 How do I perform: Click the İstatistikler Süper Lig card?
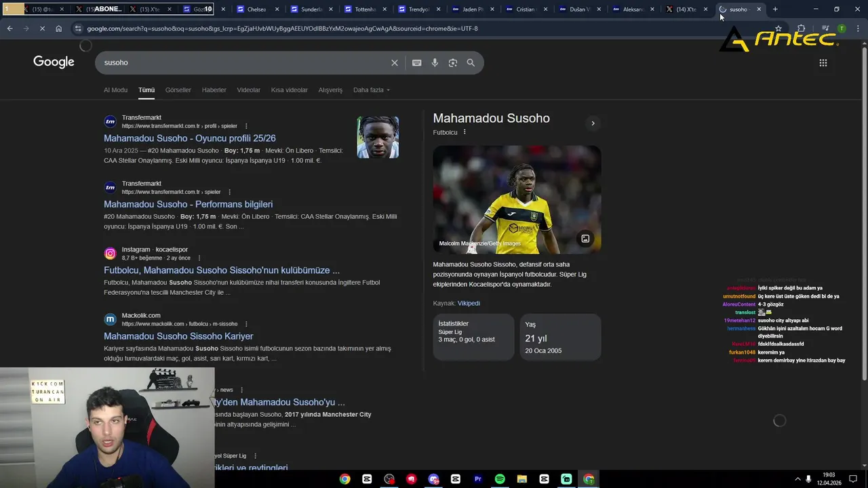point(473,337)
